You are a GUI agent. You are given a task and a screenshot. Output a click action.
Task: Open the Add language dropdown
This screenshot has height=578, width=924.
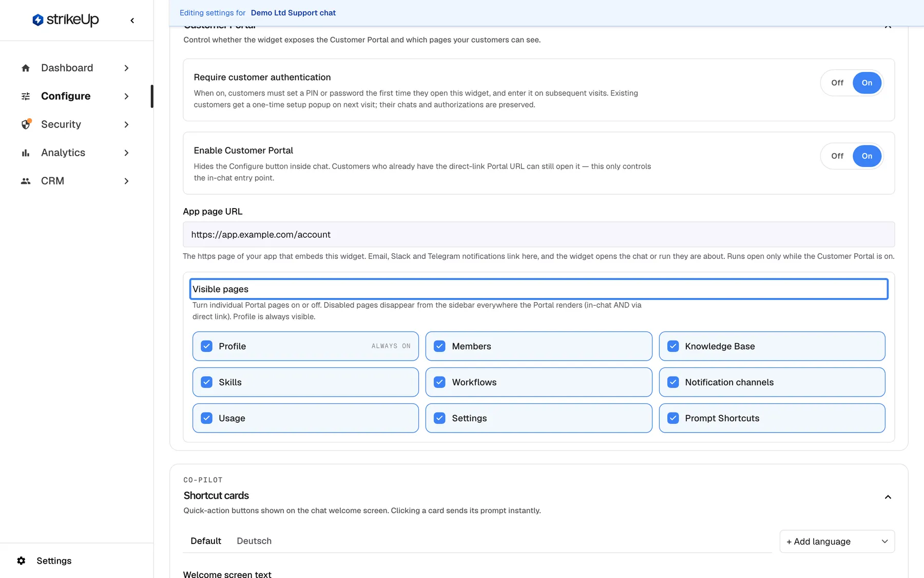coord(837,542)
